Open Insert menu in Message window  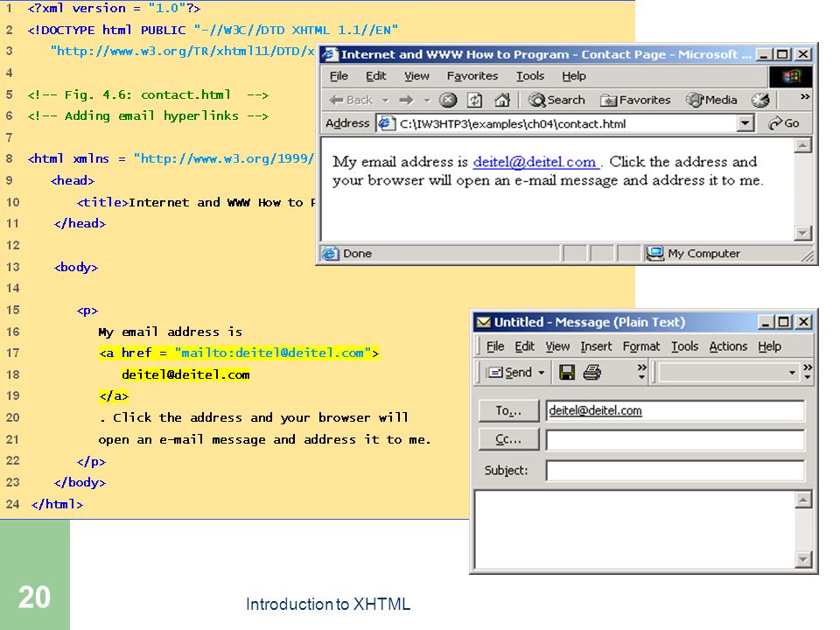(x=596, y=346)
